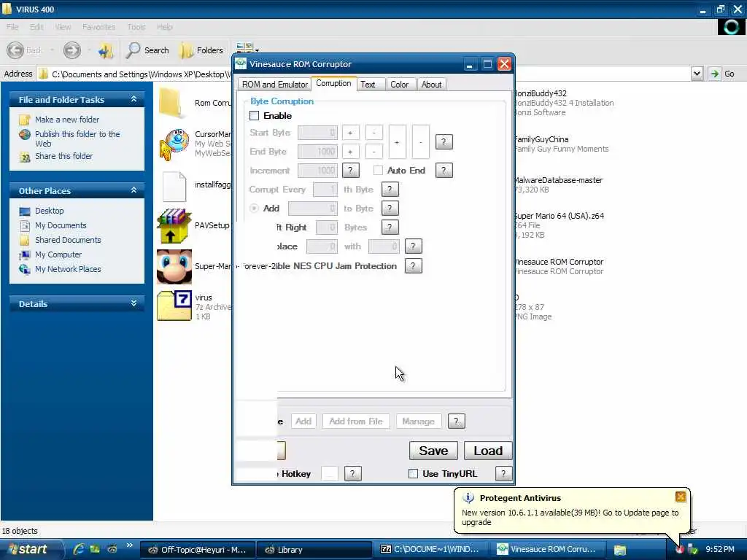This screenshot has height=560, width=747.
Task: Open Shared Documents from Other Places
Action: coord(68,240)
